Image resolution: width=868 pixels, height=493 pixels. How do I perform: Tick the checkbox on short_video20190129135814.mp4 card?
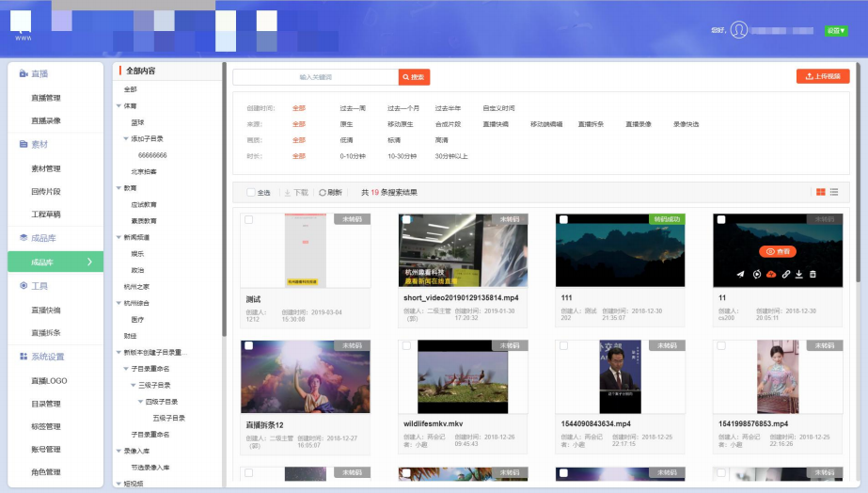coord(406,219)
